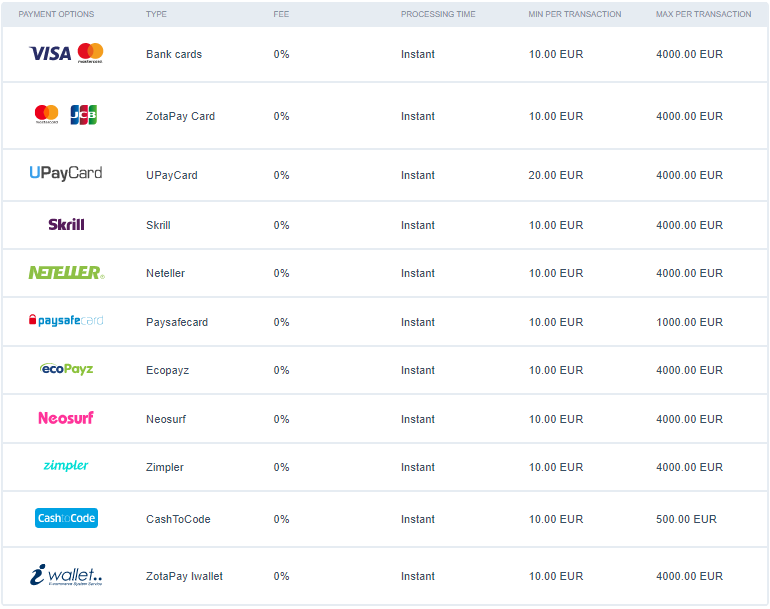Click the 1000.00 EUR Paysafecard maximum
This screenshot has width=770, height=609.
pos(689,322)
